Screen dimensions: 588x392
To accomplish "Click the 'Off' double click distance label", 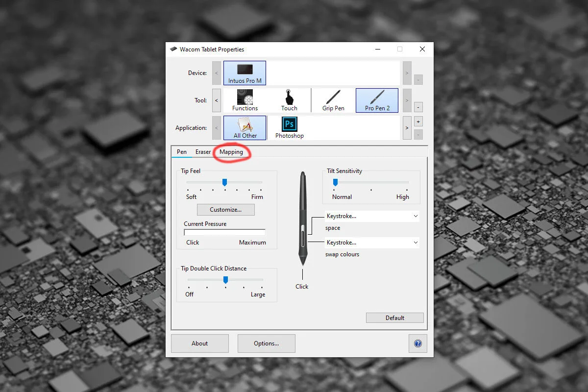I will click(x=189, y=294).
